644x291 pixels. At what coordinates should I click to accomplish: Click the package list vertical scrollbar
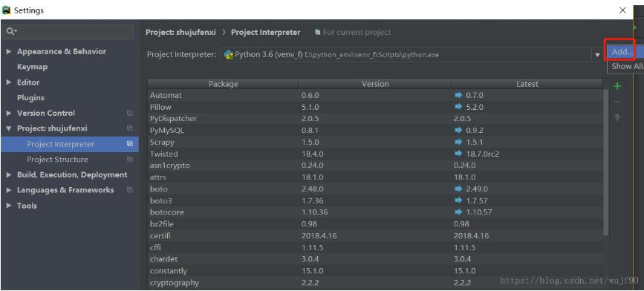point(606,162)
